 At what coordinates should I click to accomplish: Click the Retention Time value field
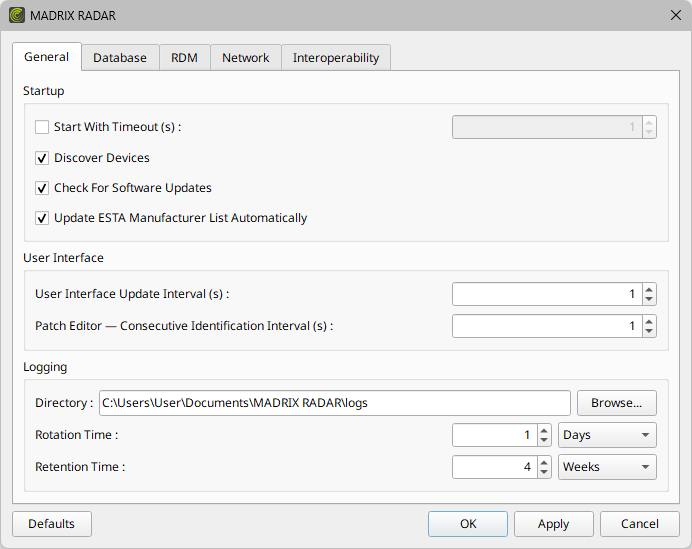pyautogui.click(x=495, y=467)
